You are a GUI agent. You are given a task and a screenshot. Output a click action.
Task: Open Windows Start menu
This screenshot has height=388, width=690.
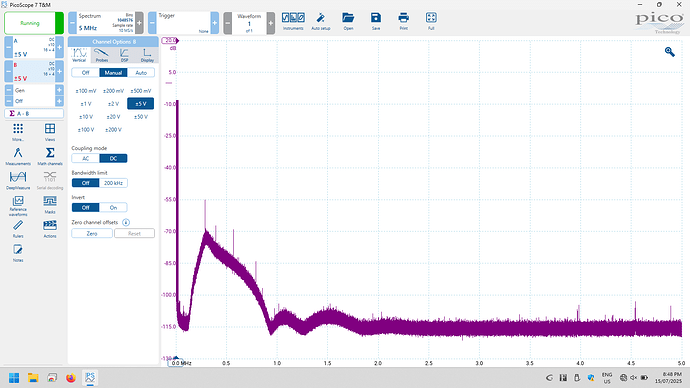14,378
